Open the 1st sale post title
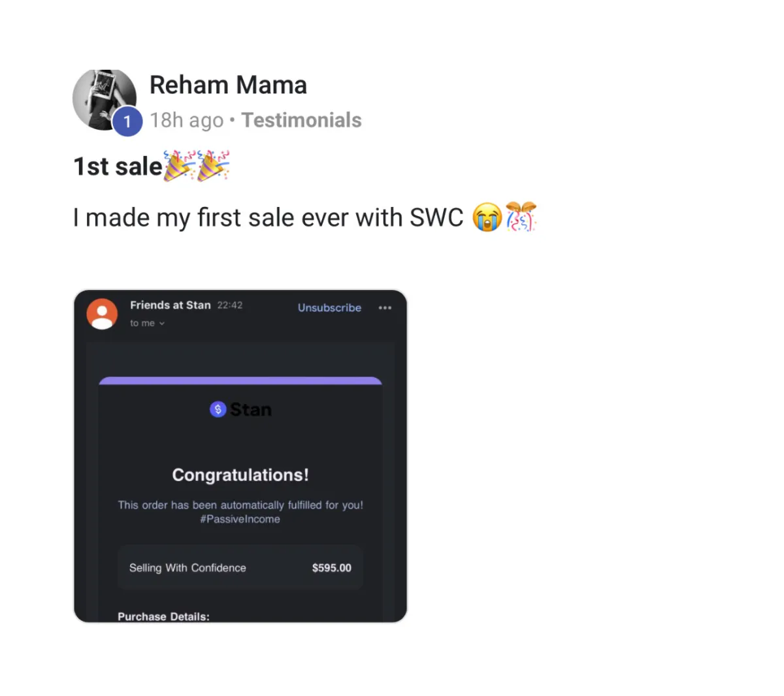The image size is (784, 696). point(118,166)
